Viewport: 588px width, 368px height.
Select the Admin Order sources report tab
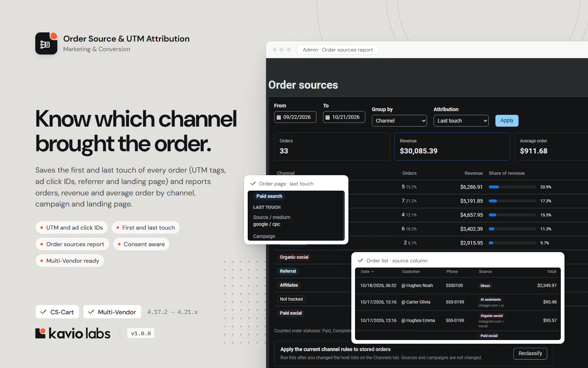click(x=338, y=50)
